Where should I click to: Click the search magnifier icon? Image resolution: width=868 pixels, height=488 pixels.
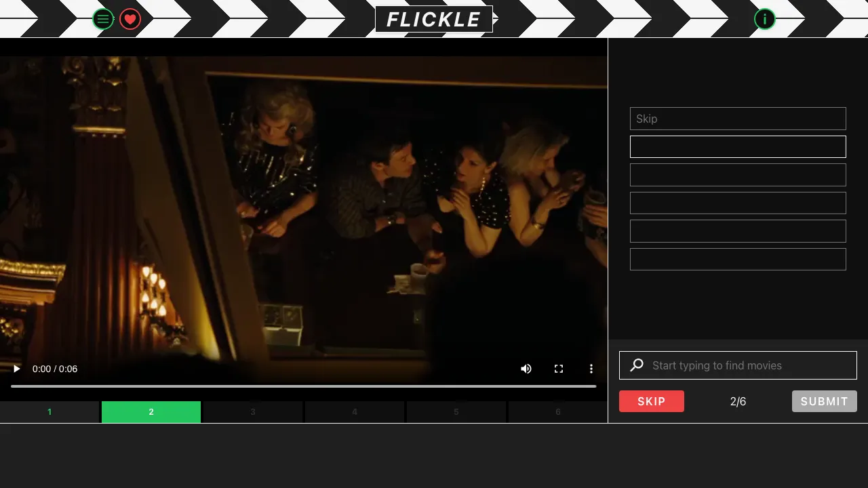coord(637,365)
